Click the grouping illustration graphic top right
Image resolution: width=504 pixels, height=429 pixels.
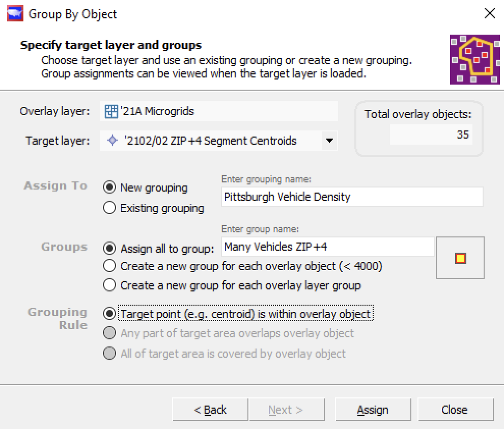click(x=474, y=60)
